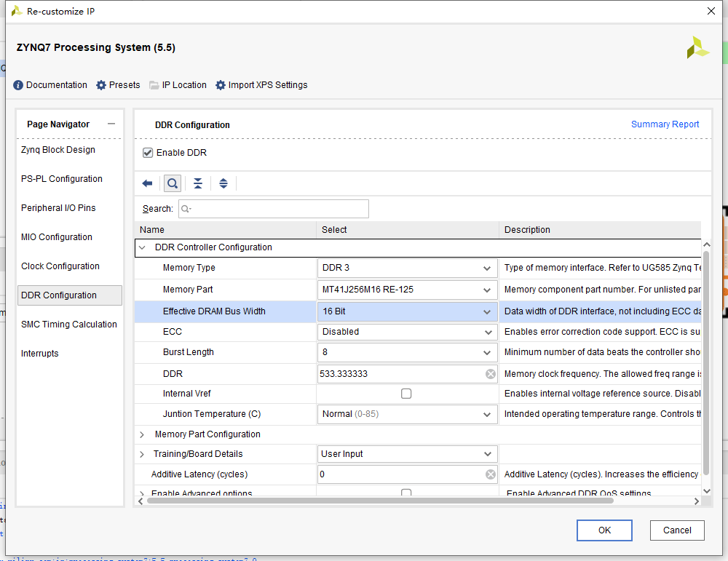Select the Effective DRAM Bus Width row label

point(214,311)
